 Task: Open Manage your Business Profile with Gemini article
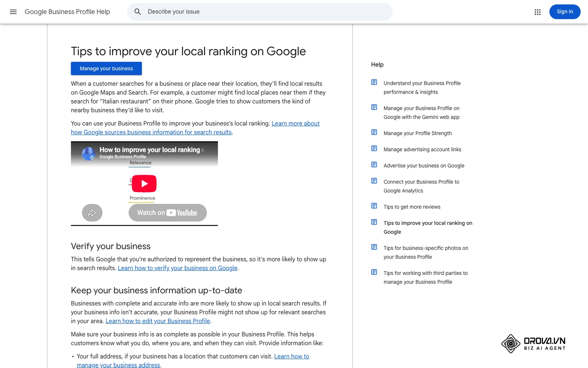[x=422, y=113]
